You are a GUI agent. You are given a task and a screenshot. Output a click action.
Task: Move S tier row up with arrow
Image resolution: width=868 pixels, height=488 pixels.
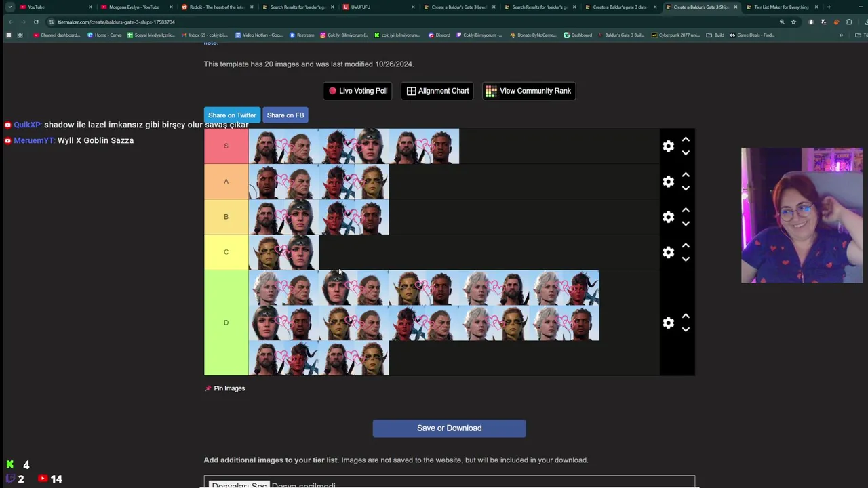(x=686, y=139)
